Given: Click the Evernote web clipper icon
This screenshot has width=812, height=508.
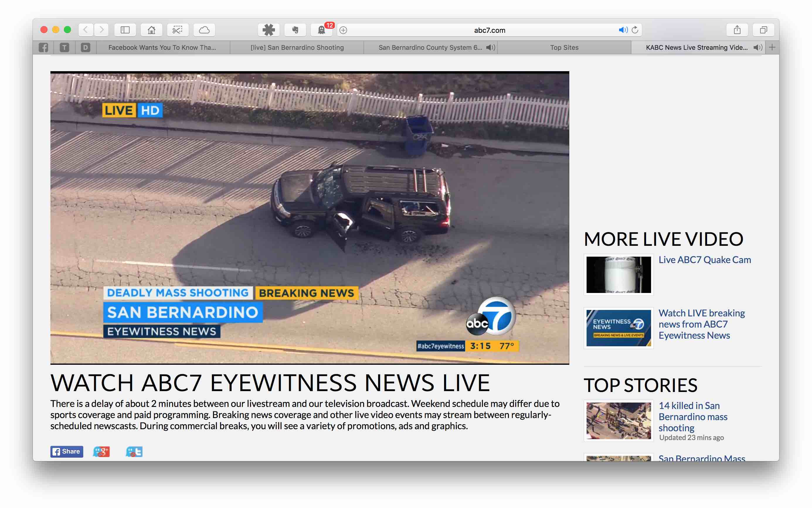Looking at the screenshot, I should click(295, 30).
